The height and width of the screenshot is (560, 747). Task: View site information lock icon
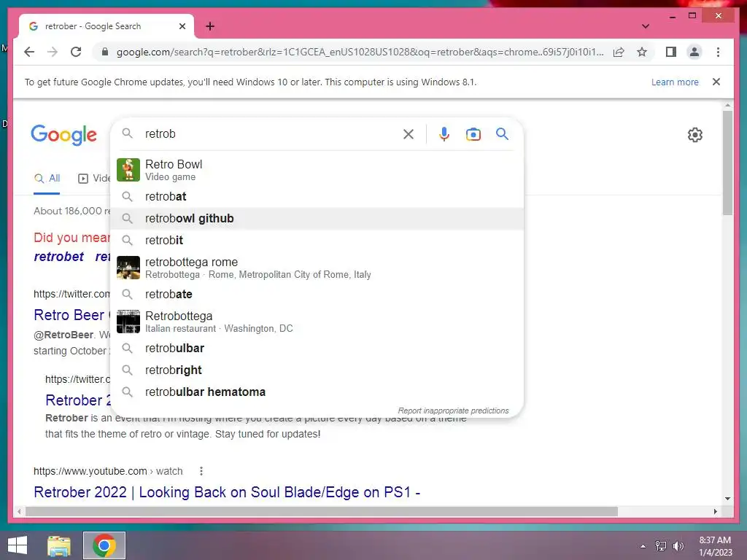105,52
